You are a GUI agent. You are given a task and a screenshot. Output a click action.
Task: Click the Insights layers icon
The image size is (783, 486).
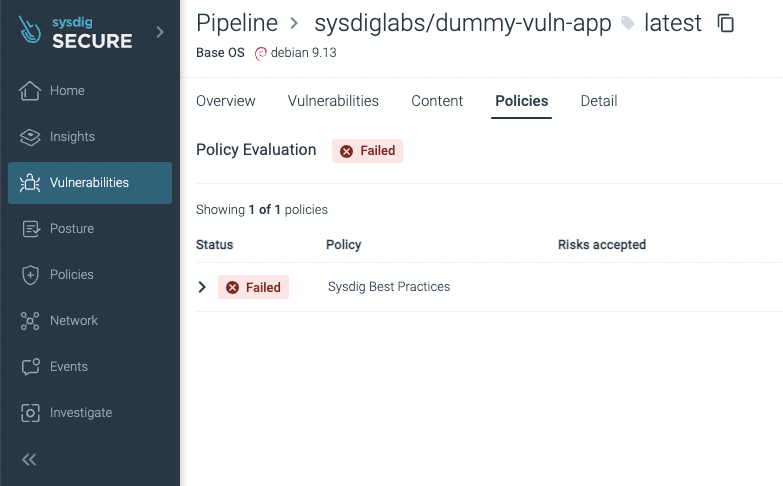30,137
